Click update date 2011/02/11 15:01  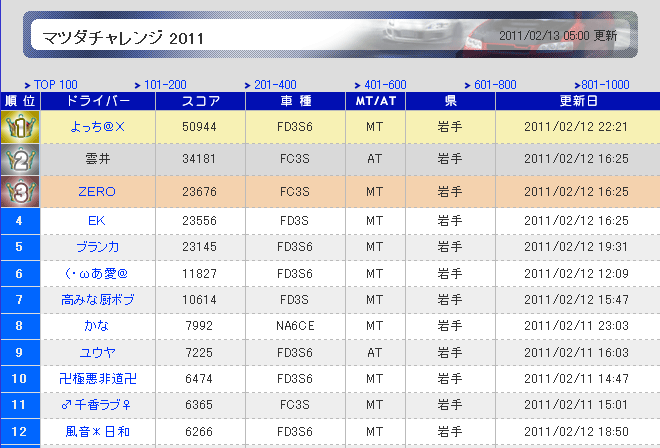[x=576, y=405]
